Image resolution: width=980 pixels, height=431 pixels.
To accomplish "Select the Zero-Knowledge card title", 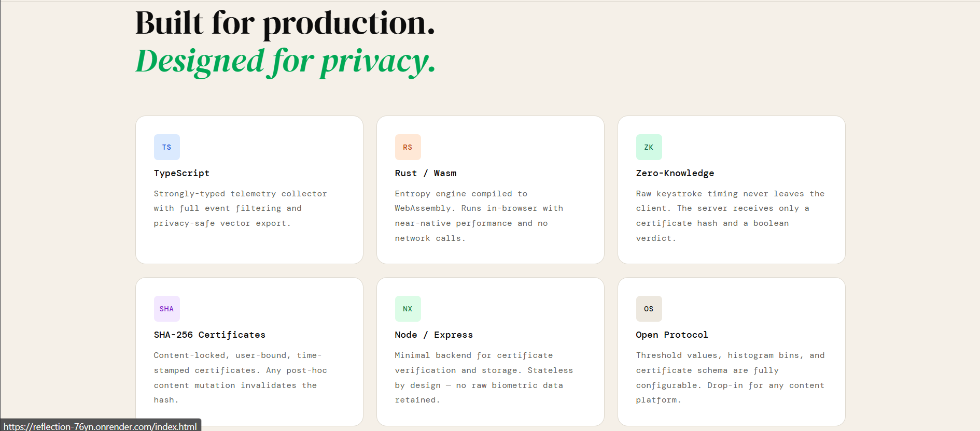I will coord(675,173).
